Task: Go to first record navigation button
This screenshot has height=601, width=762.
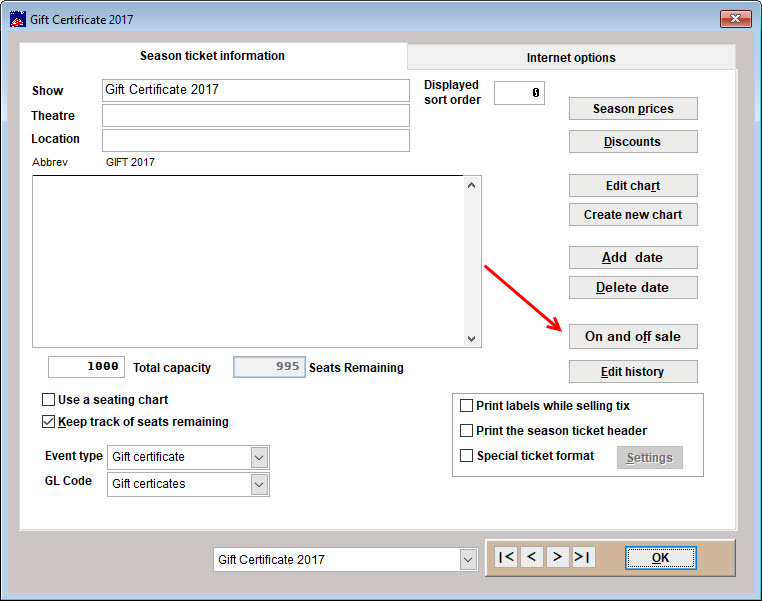Action: [x=506, y=557]
